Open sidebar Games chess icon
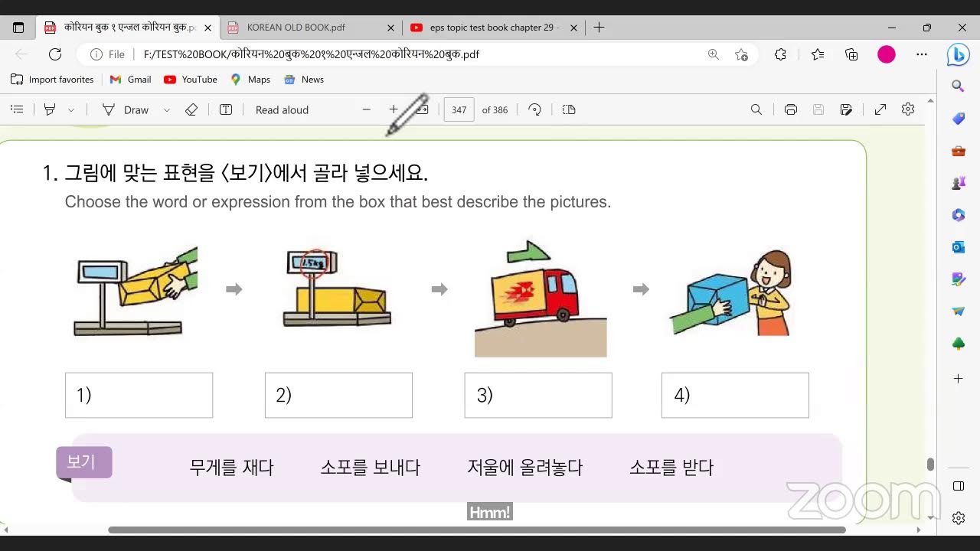Screen dimensions: 980x551 point(959,183)
